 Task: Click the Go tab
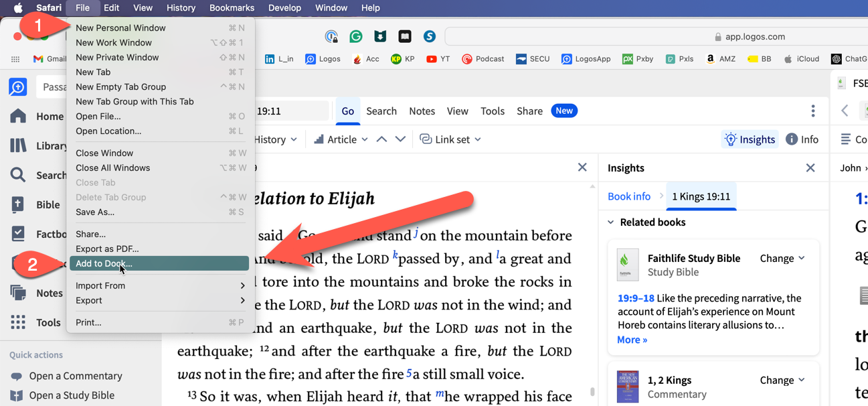(x=348, y=111)
